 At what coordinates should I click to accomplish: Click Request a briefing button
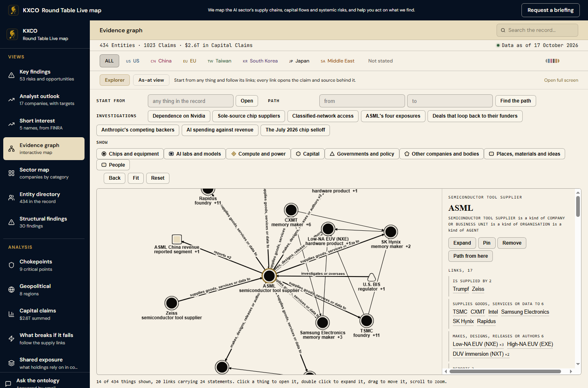(x=550, y=10)
